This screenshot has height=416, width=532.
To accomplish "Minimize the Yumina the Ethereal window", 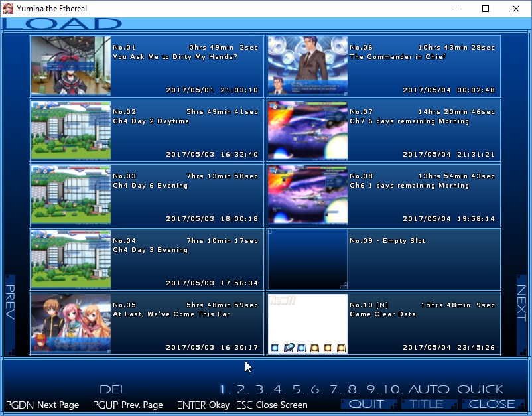I will coord(456,9).
